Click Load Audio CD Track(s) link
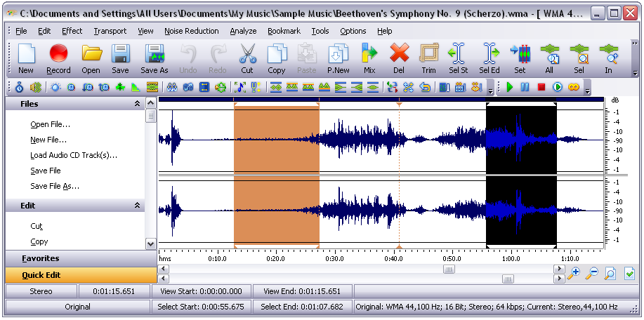The width and height of the screenshot is (644, 320). point(74,155)
